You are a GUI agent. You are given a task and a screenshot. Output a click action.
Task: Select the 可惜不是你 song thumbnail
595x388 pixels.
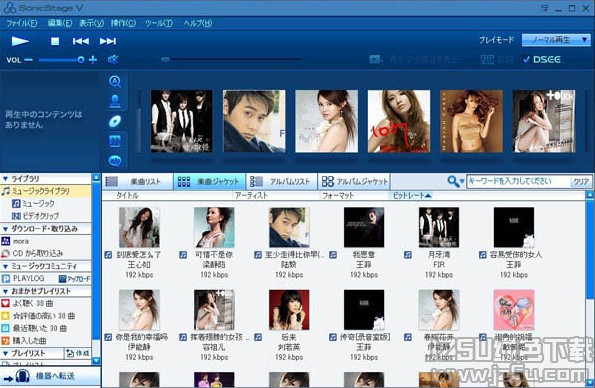coord(214,227)
